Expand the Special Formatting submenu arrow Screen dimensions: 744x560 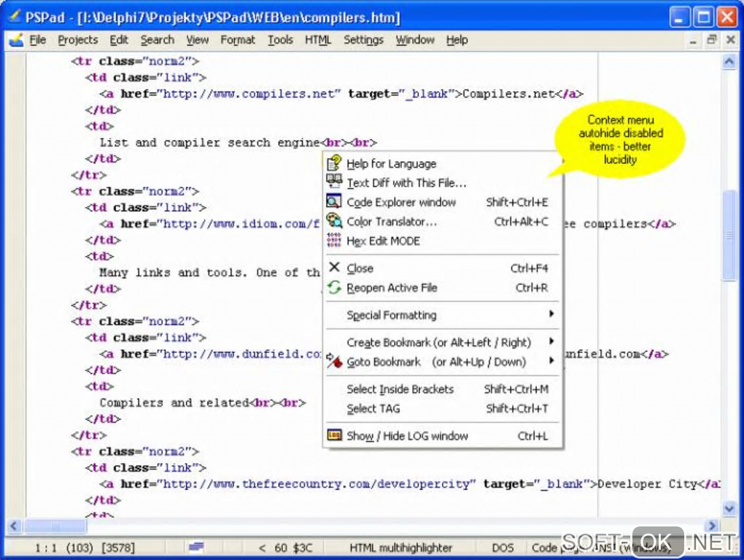tap(551, 314)
